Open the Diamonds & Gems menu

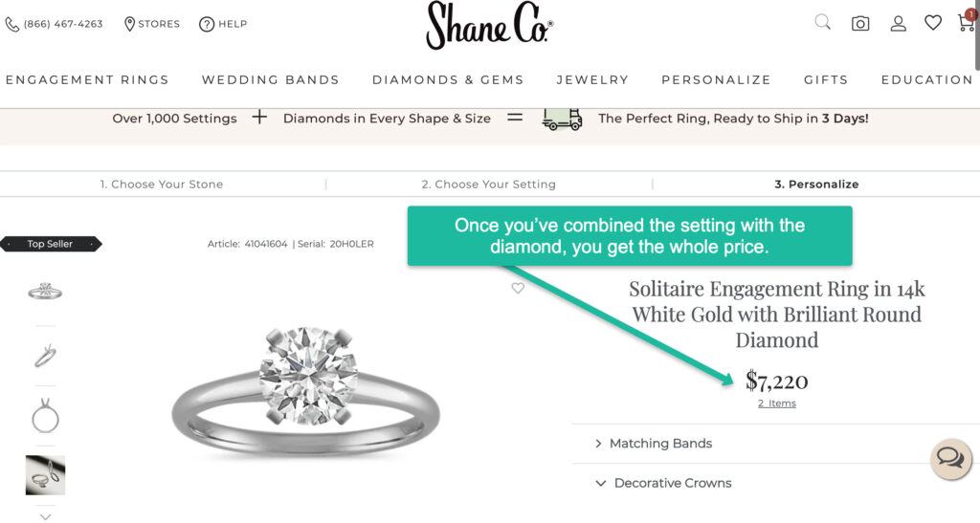coord(448,80)
